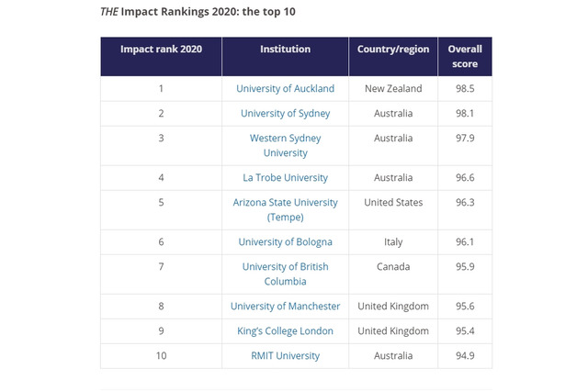Viewport: 588px width, 391px height.
Task: Click rank number 5 in Arizona State row
Action: click(162, 203)
